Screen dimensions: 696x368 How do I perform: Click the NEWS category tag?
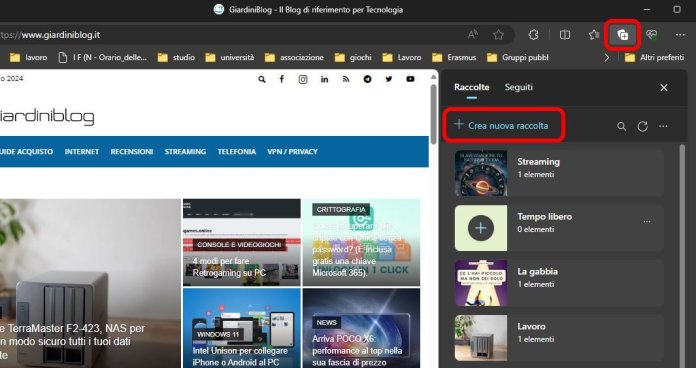click(x=327, y=322)
